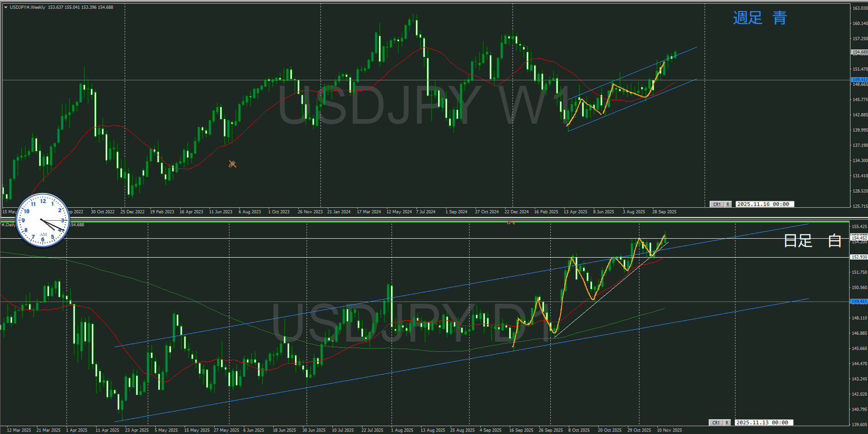This screenshot has width=868, height=434.
Task: Open the USDJPY#,Weekly chart dropdown arrow
Action: point(6,7)
